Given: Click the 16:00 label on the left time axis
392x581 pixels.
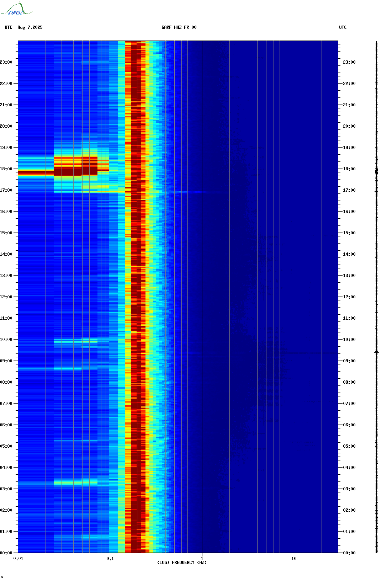Looking at the screenshot, I should 6,212.
